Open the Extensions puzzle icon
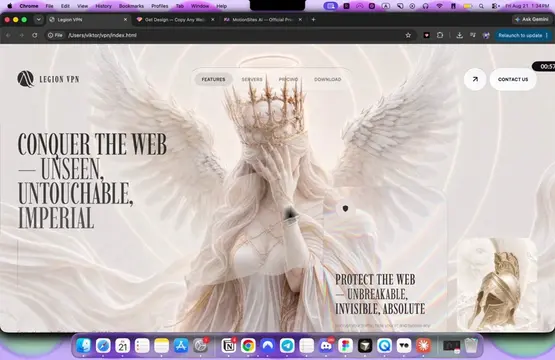 pyautogui.click(x=440, y=35)
